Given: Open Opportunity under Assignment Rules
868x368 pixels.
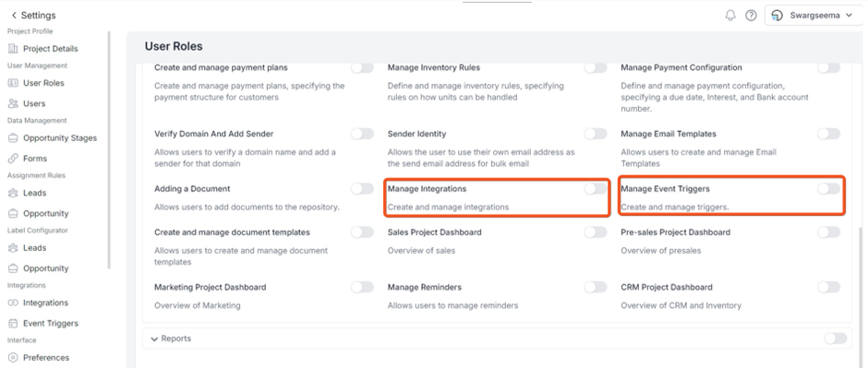Looking at the screenshot, I should coord(46,213).
